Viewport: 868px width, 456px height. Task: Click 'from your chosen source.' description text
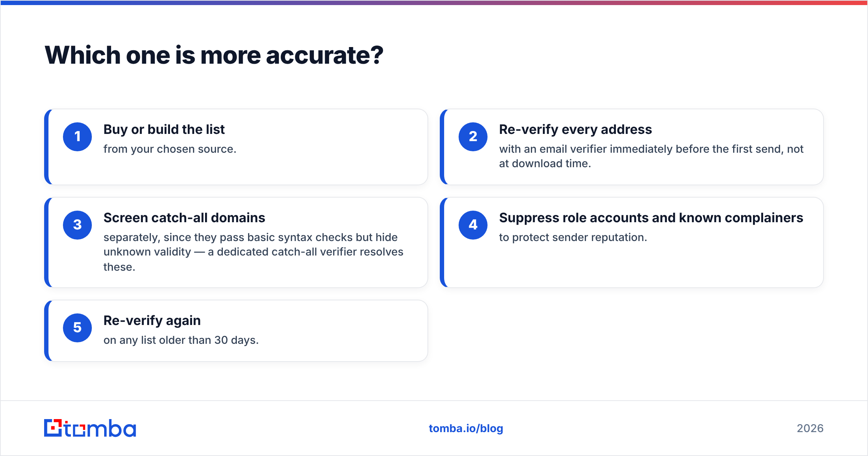tap(170, 149)
